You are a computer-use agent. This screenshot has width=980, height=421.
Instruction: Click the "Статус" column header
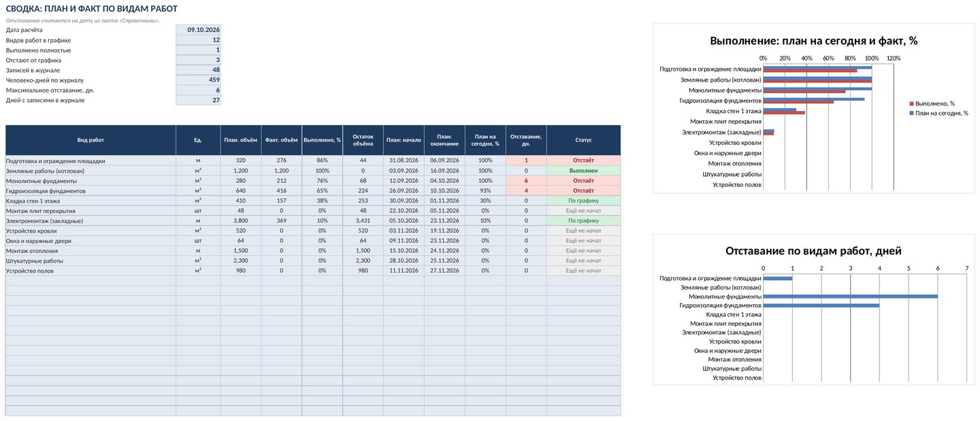(x=584, y=140)
